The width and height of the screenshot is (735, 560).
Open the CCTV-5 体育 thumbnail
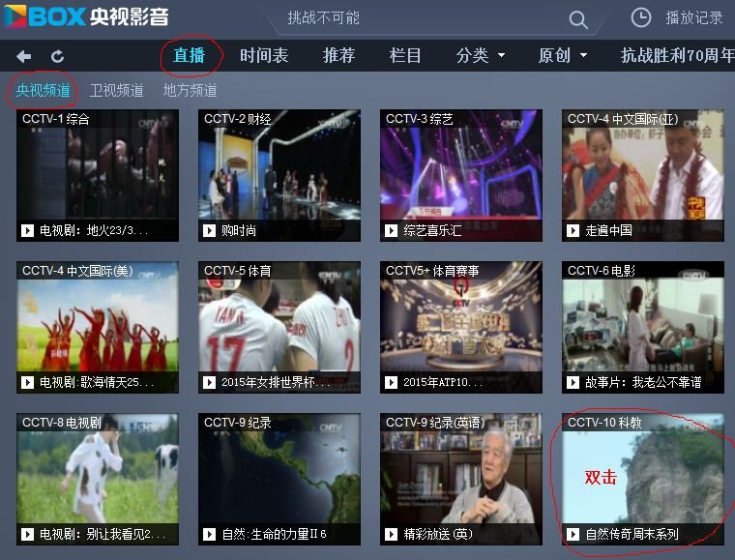tap(279, 327)
